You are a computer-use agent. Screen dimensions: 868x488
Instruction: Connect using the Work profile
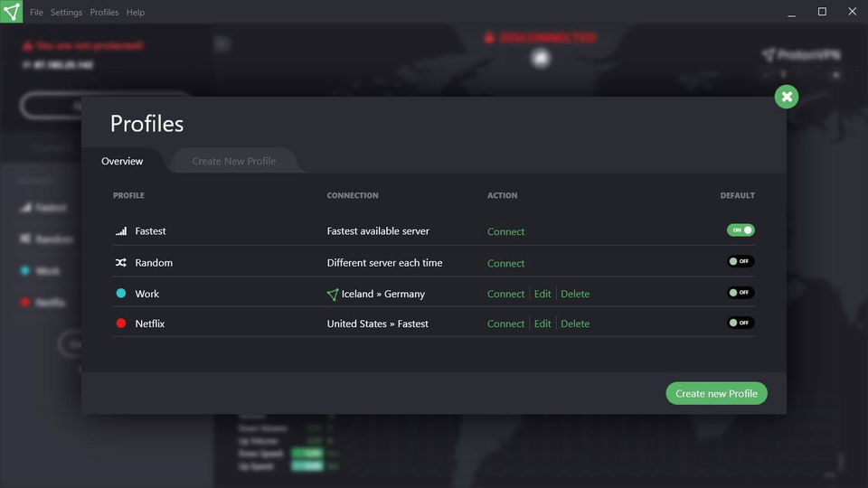coord(505,294)
